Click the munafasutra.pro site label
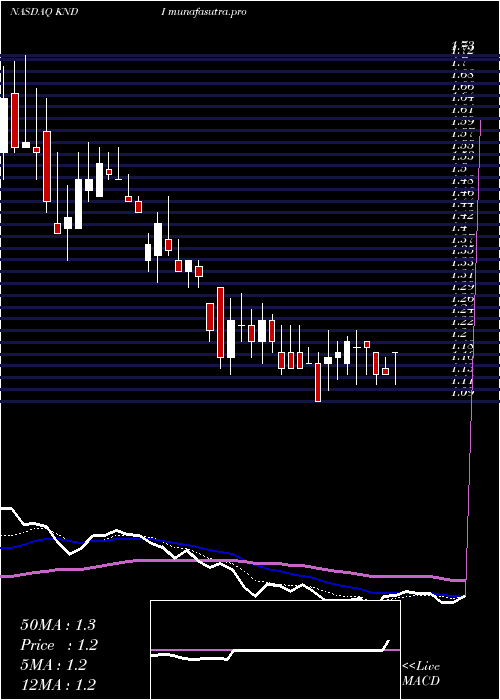Screen dimensions: 500x700 tap(208, 12)
